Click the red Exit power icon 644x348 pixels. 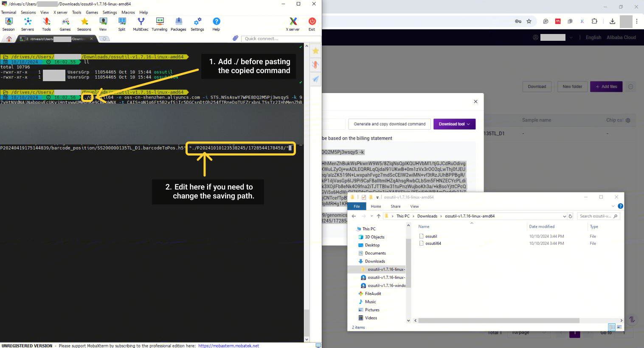(x=312, y=24)
